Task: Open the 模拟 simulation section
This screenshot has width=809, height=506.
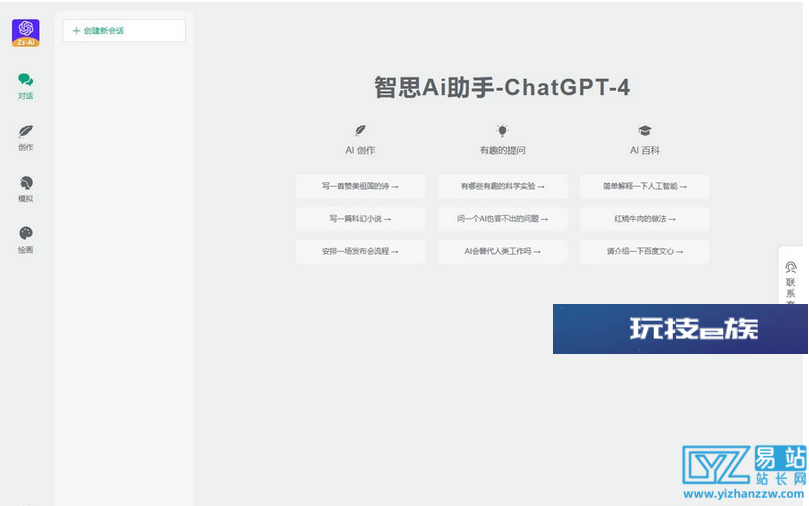Action: pos(26,189)
